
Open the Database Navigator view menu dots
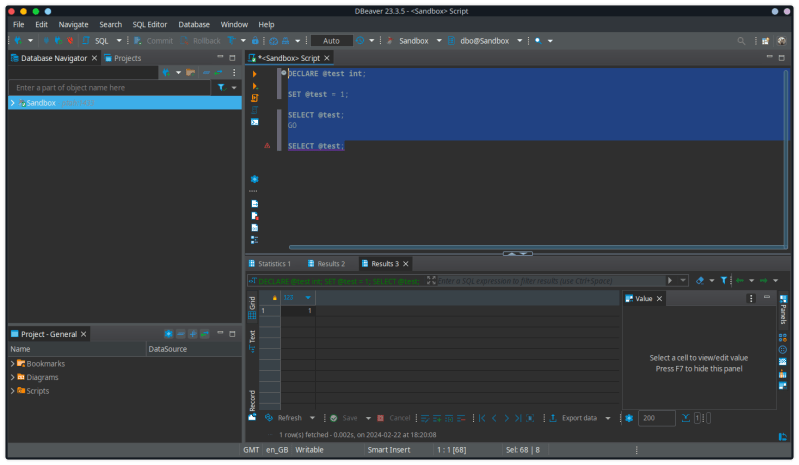[x=234, y=72]
